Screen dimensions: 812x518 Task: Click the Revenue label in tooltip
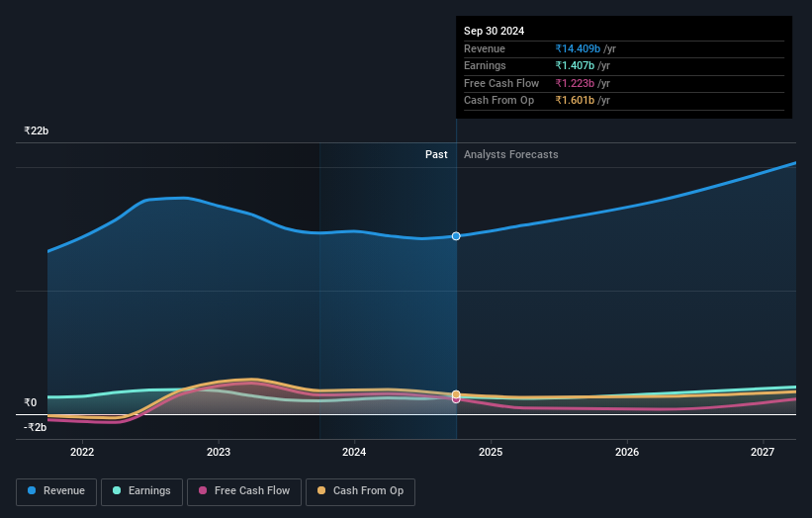point(485,48)
